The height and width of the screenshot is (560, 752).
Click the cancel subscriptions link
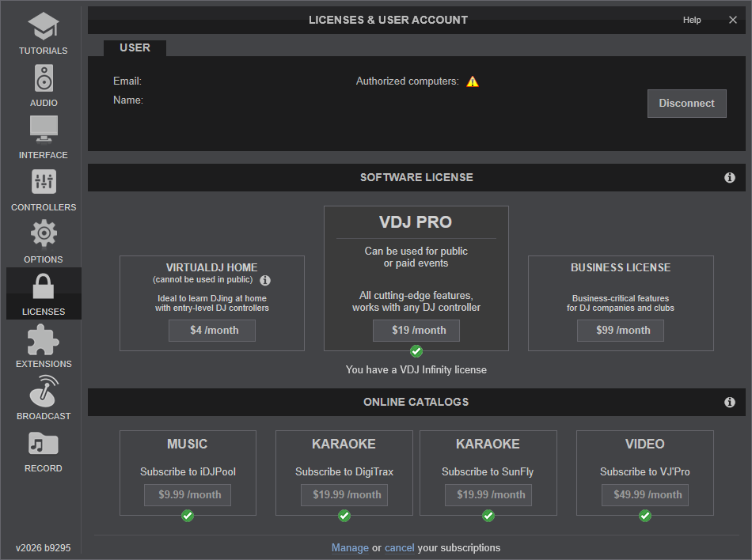click(399, 548)
